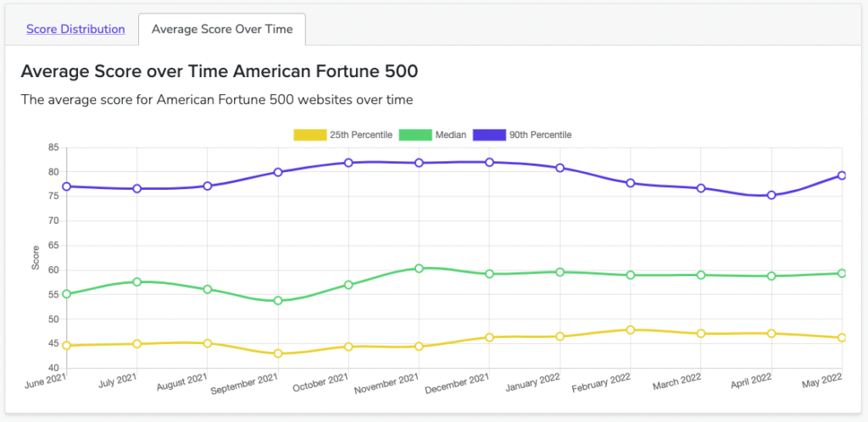The image size is (868, 422).
Task: Click the Median point for June 2021
Action: [66, 294]
